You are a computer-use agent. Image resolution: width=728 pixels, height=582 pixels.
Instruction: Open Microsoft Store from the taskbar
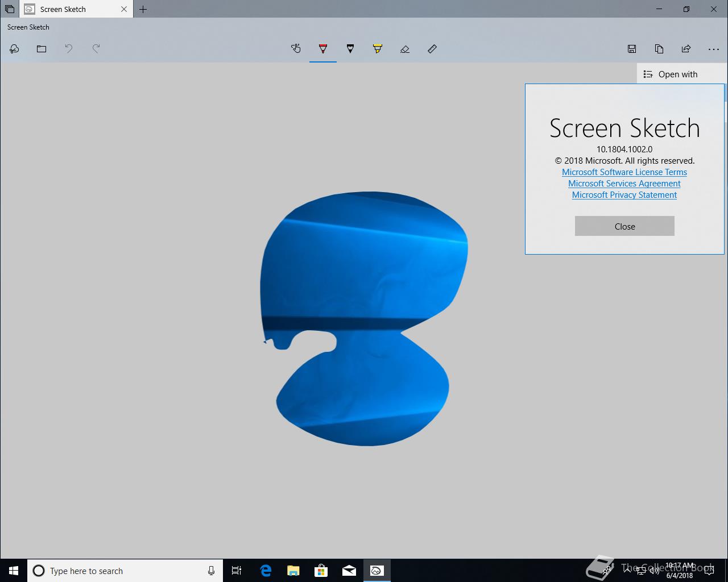321,571
